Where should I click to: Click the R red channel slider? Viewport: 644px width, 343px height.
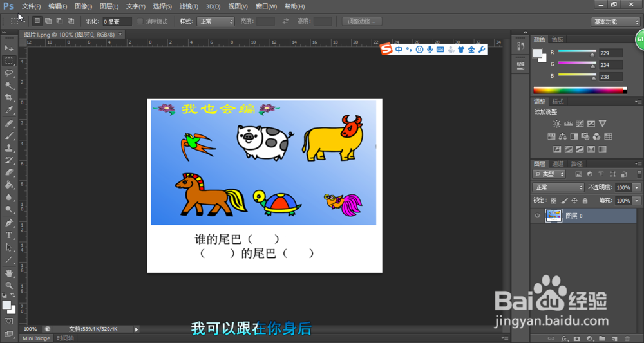click(577, 53)
